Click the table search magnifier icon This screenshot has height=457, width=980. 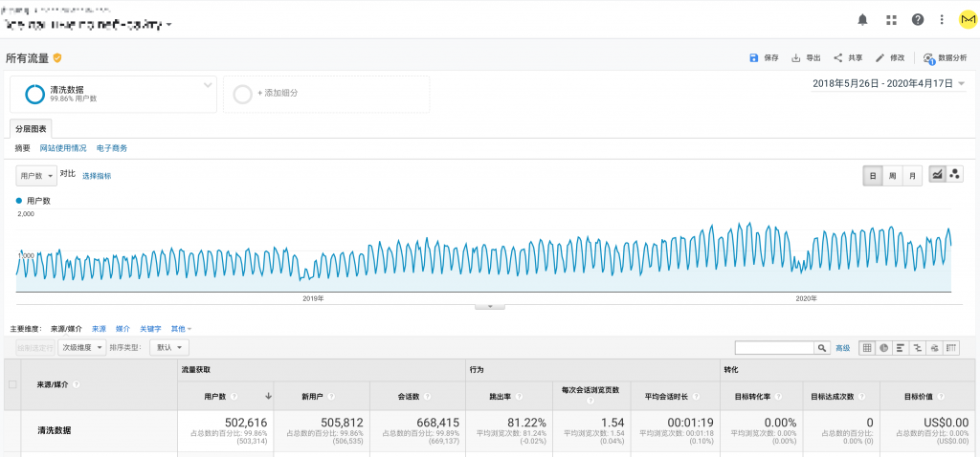(x=821, y=348)
